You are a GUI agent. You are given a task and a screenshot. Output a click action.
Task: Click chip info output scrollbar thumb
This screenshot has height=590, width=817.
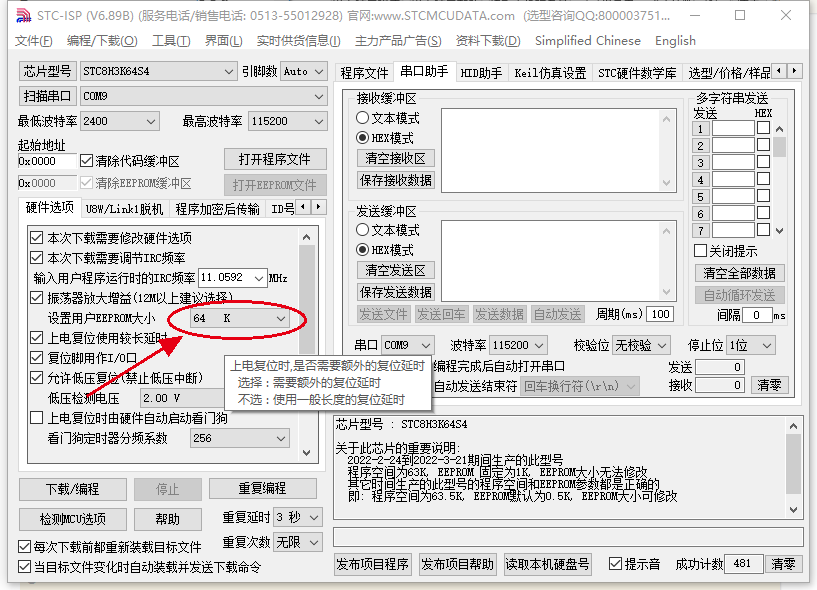pyautogui.click(x=794, y=464)
